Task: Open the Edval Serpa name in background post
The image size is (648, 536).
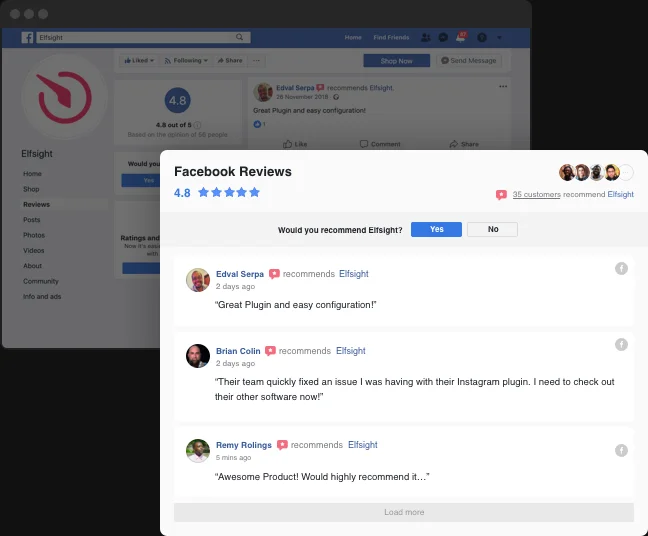Action: pyautogui.click(x=295, y=88)
